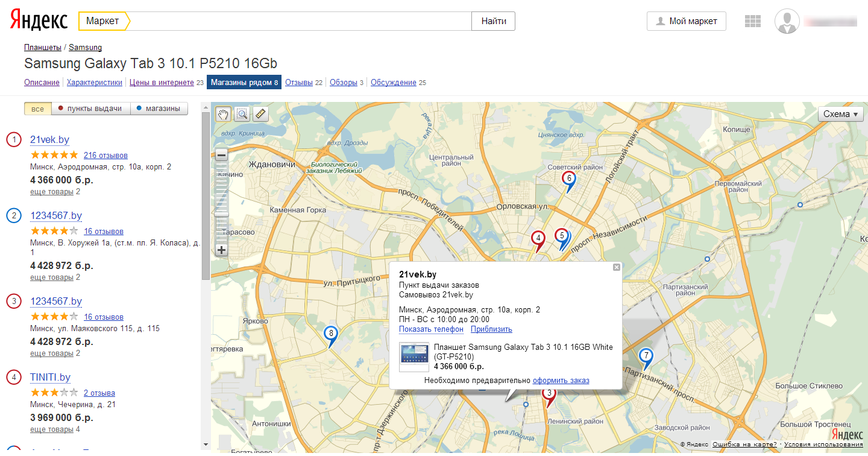The width and height of the screenshot is (868, 456).
Task: Click the five-star rating of 21vek.by
Action: [x=54, y=155]
